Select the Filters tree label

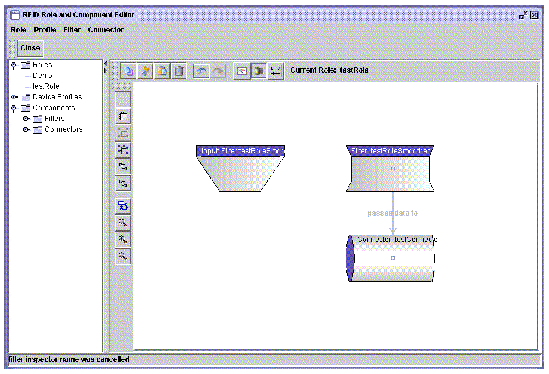(54, 119)
